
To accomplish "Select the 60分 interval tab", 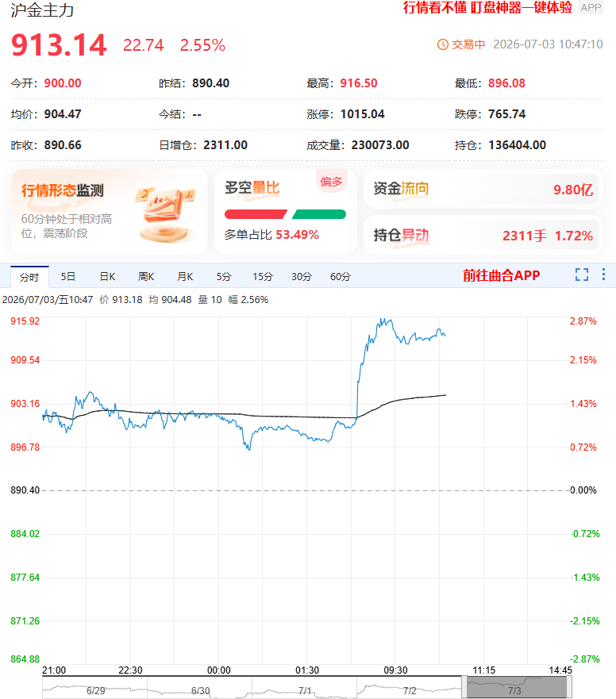I will coord(341,277).
